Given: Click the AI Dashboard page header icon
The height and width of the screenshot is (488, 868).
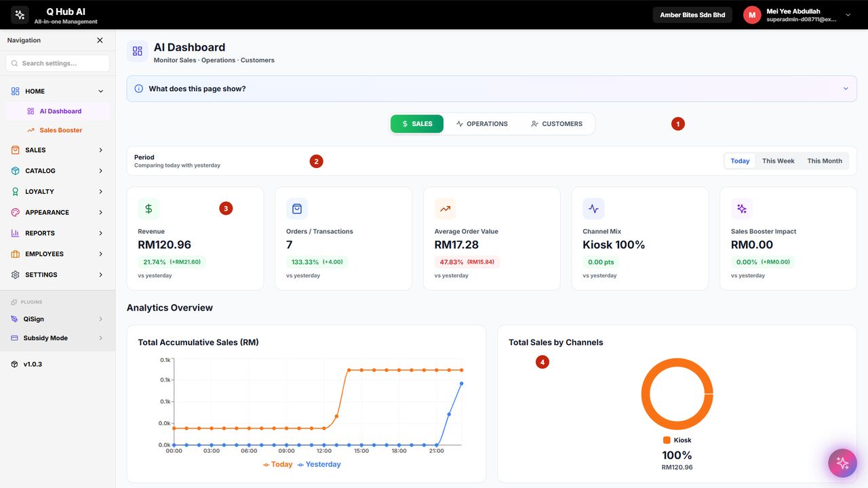Looking at the screenshot, I should pyautogui.click(x=138, y=52).
